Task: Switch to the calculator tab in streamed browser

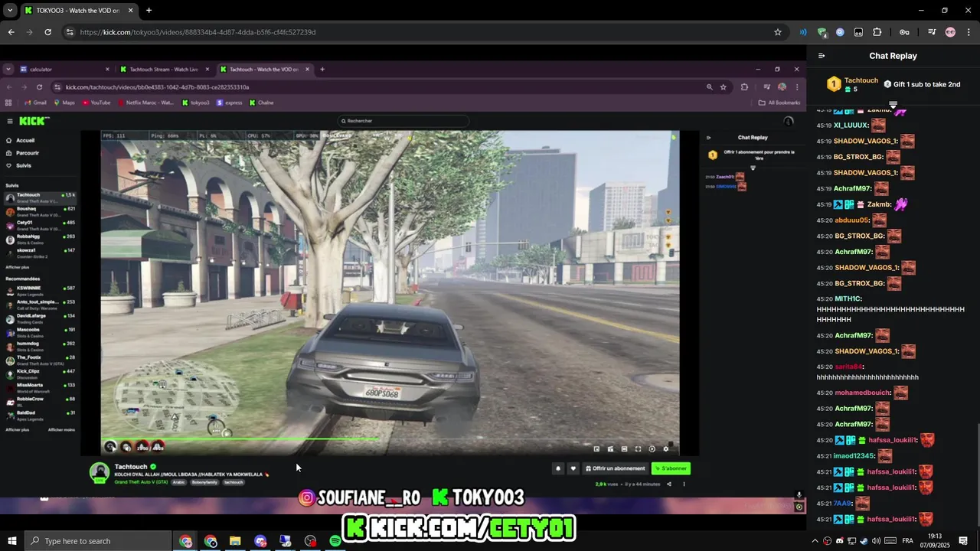Action: 65,70
